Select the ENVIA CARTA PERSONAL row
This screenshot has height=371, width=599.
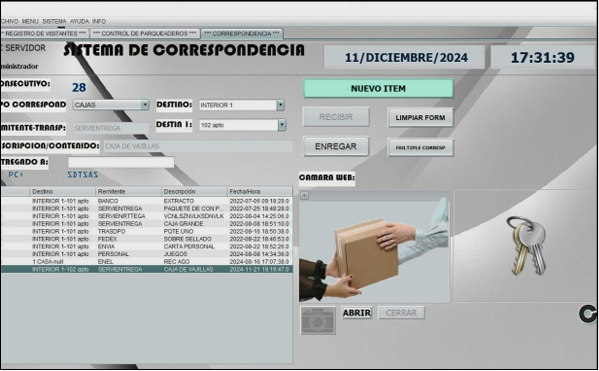(x=146, y=246)
